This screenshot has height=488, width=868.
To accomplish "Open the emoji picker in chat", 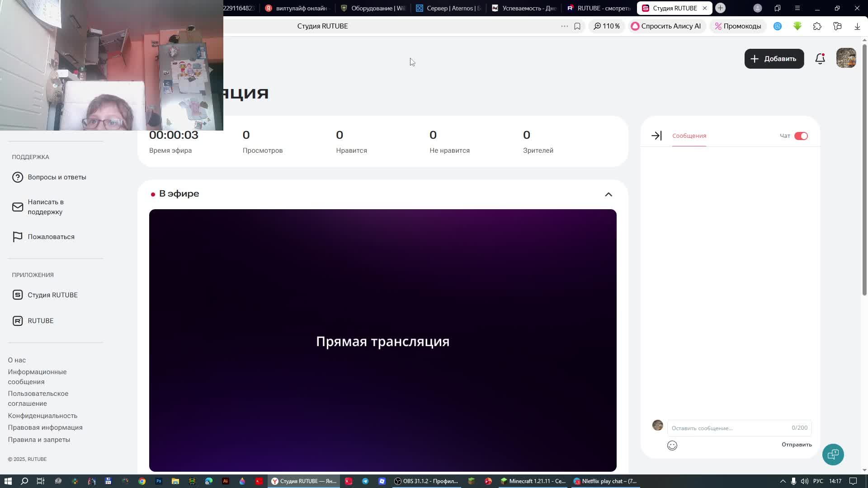I will coord(672,445).
